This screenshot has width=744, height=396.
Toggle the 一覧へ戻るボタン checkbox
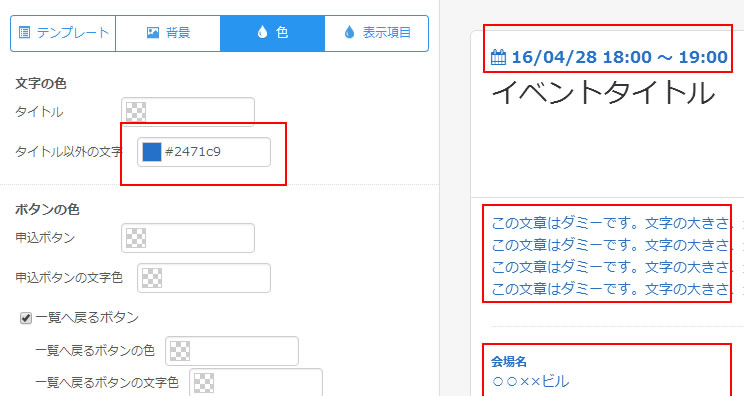[26, 318]
